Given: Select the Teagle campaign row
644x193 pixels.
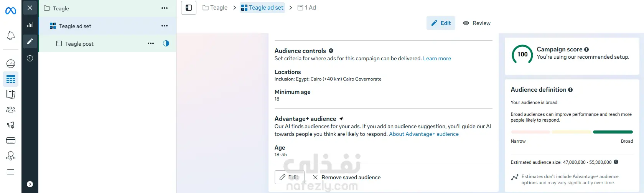Looking at the screenshot, I should pyautogui.click(x=107, y=8).
